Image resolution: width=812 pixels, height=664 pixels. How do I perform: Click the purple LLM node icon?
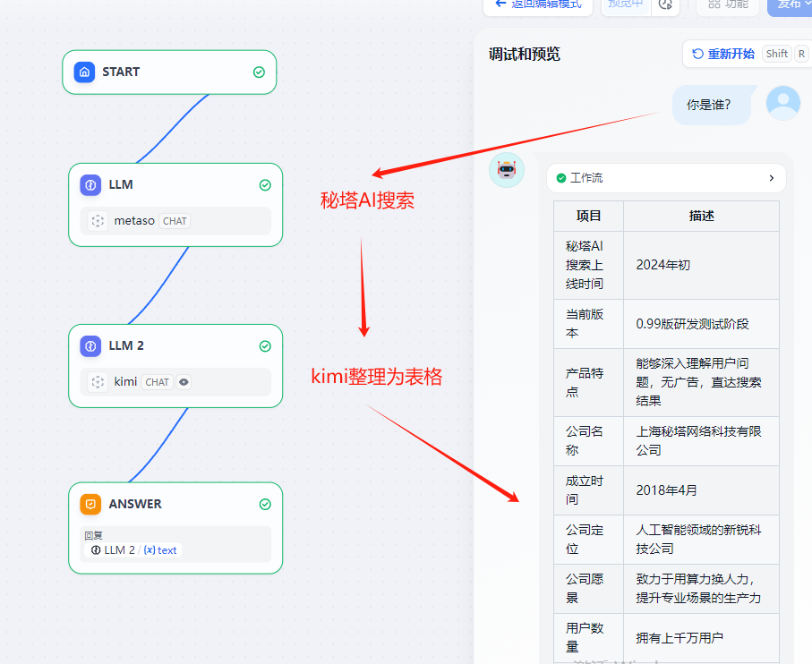pyautogui.click(x=90, y=184)
